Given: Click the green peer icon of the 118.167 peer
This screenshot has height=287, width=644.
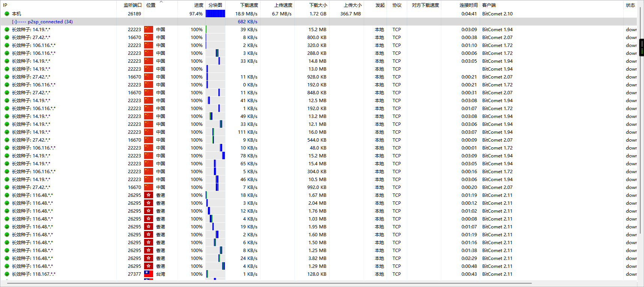Looking at the screenshot, I should tap(7, 274).
